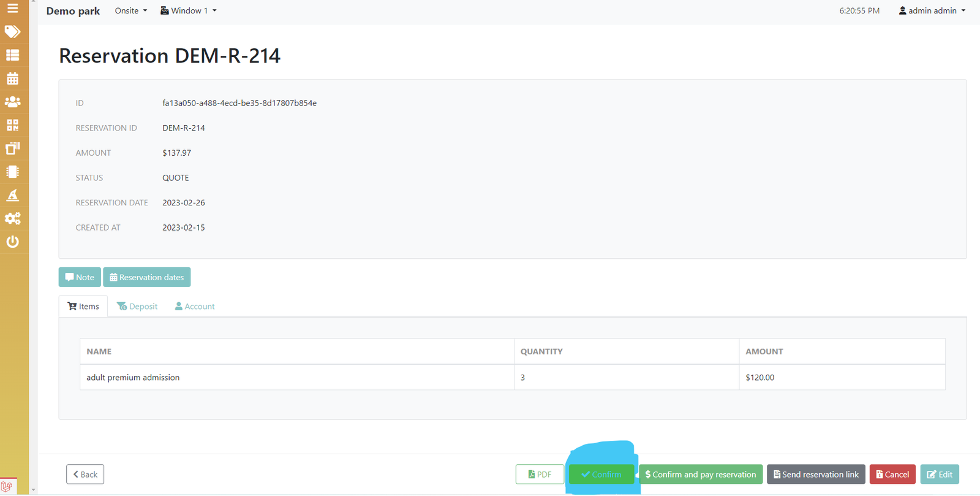Click the price tags icon in sidebar

click(12, 32)
